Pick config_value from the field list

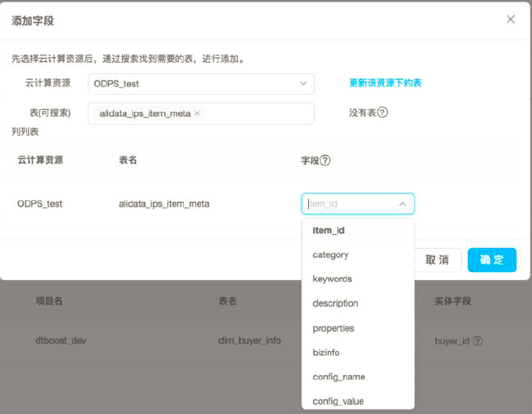358,401
